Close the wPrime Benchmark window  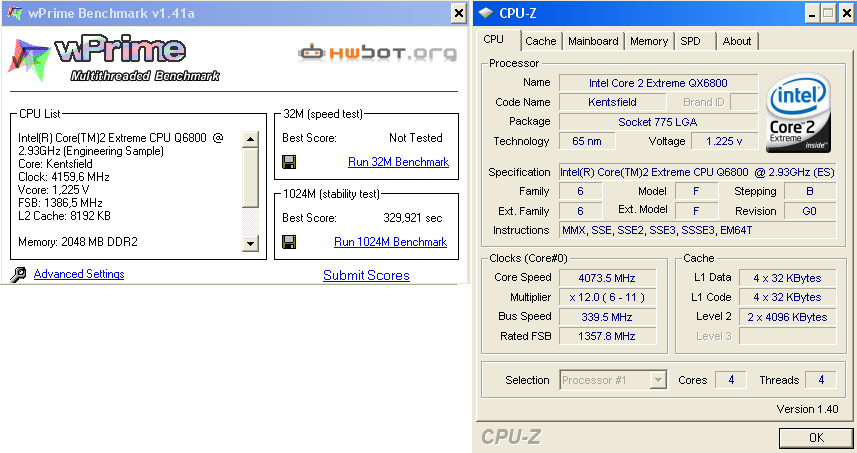[x=459, y=13]
